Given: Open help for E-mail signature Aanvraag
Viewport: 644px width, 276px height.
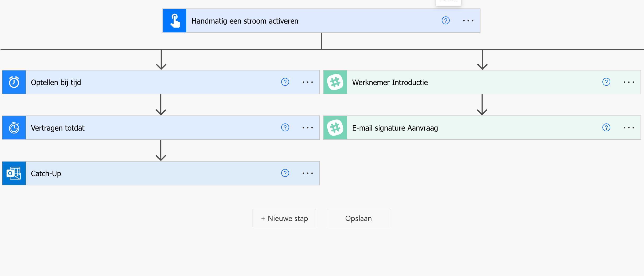Looking at the screenshot, I should tap(606, 128).
